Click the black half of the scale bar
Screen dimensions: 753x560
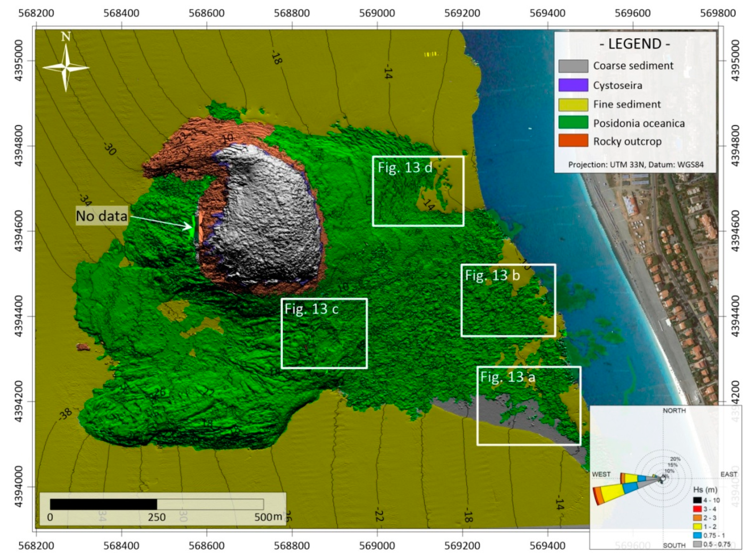[x=103, y=504]
